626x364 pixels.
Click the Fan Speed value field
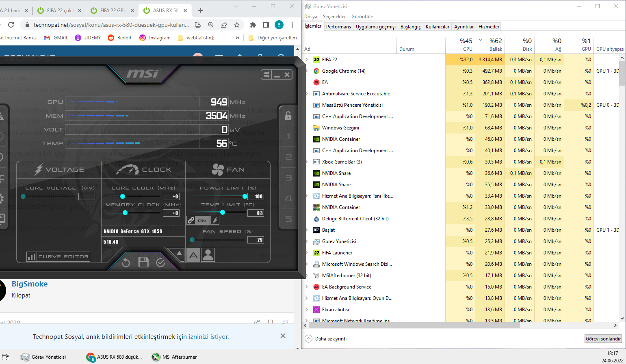256,240
